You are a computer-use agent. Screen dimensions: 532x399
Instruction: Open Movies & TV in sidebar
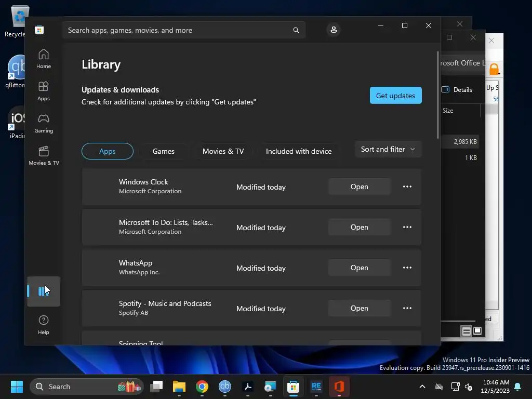point(44,155)
